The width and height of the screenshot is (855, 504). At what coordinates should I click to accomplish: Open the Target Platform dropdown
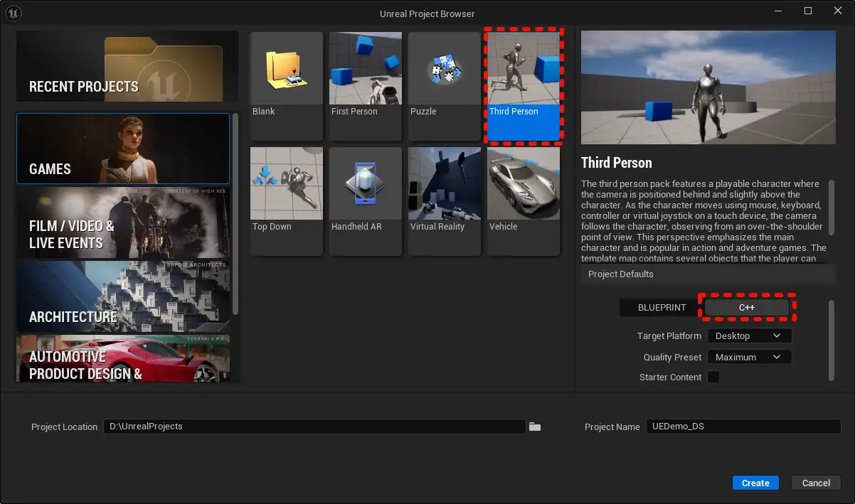click(748, 336)
